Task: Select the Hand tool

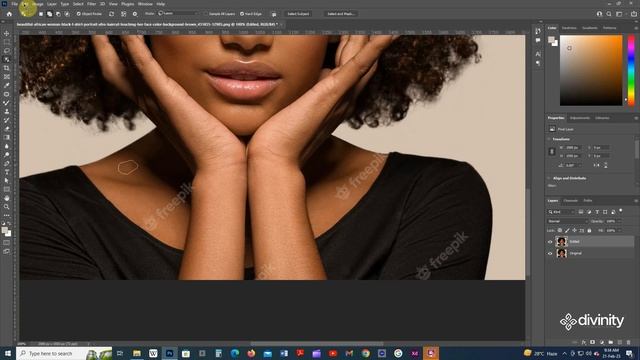Action: tap(7, 198)
